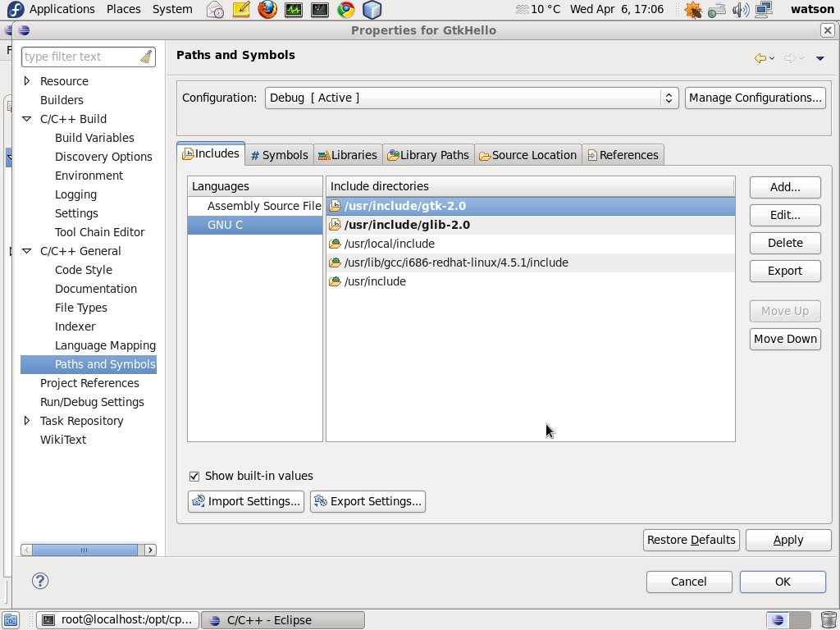The image size is (840, 630).
Task: Open the system monitor launcher icon
Action: click(x=294, y=10)
